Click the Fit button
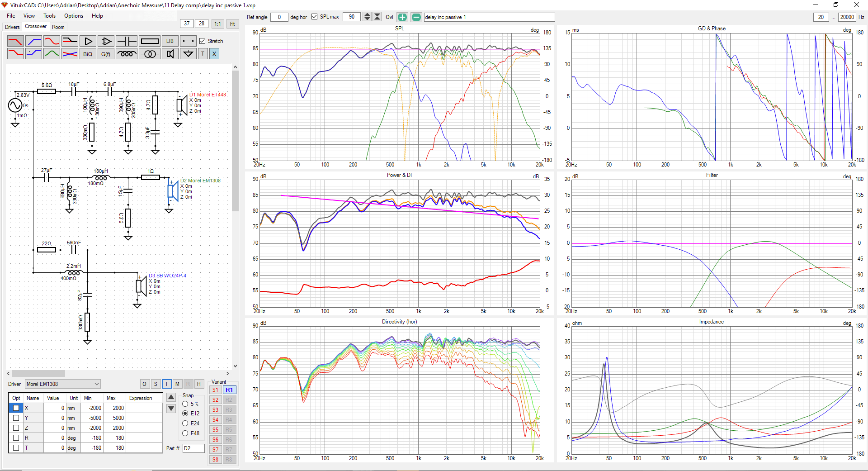This screenshot has height=471, width=868. (232, 24)
